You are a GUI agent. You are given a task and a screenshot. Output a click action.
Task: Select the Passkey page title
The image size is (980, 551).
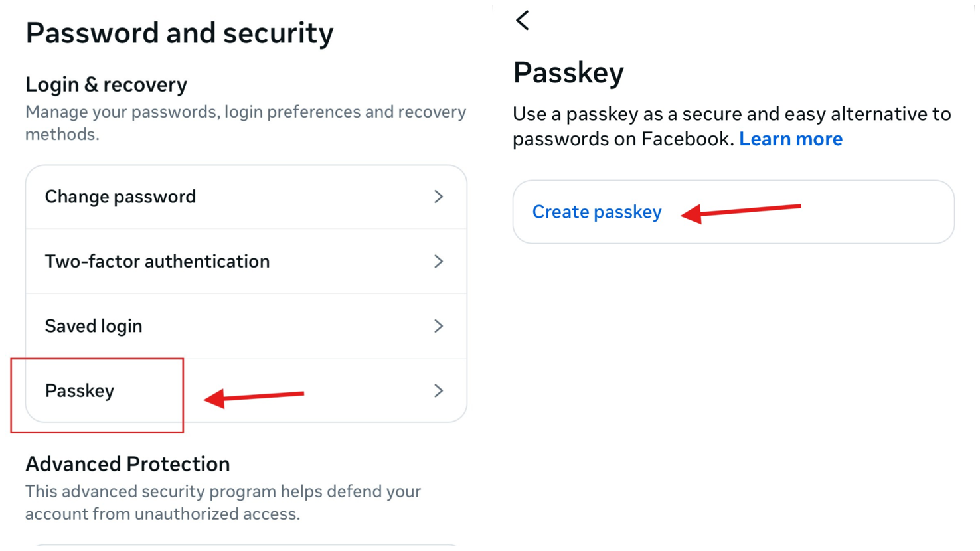568,72
